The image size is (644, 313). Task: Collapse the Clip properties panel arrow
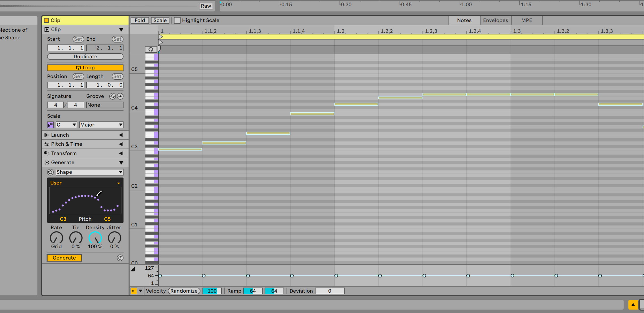coord(121,30)
